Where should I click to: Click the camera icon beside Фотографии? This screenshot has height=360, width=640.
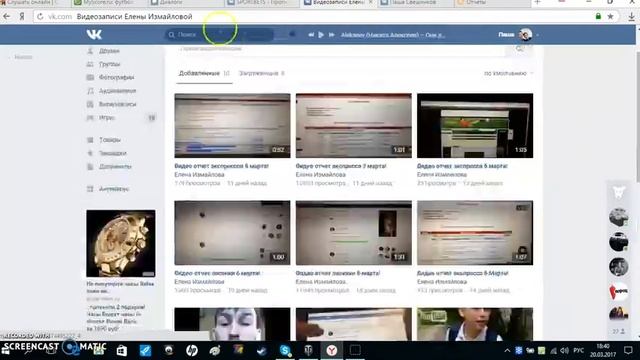pos(90,77)
